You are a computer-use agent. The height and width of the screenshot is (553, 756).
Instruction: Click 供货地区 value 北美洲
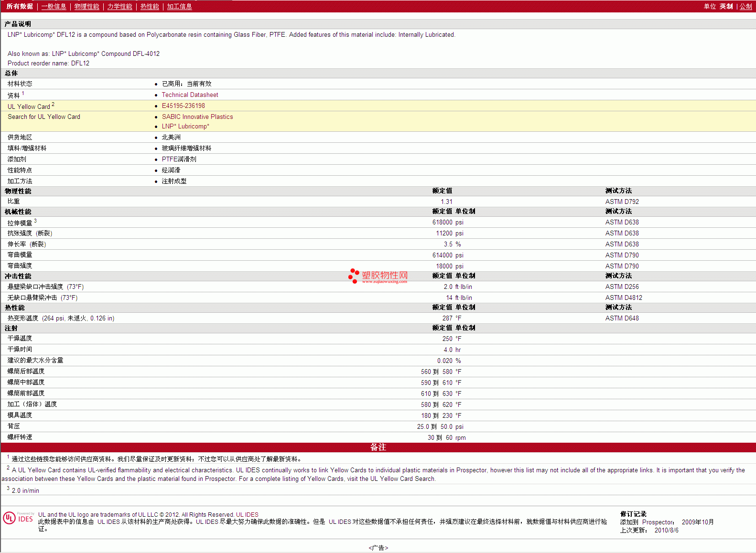(x=171, y=137)
